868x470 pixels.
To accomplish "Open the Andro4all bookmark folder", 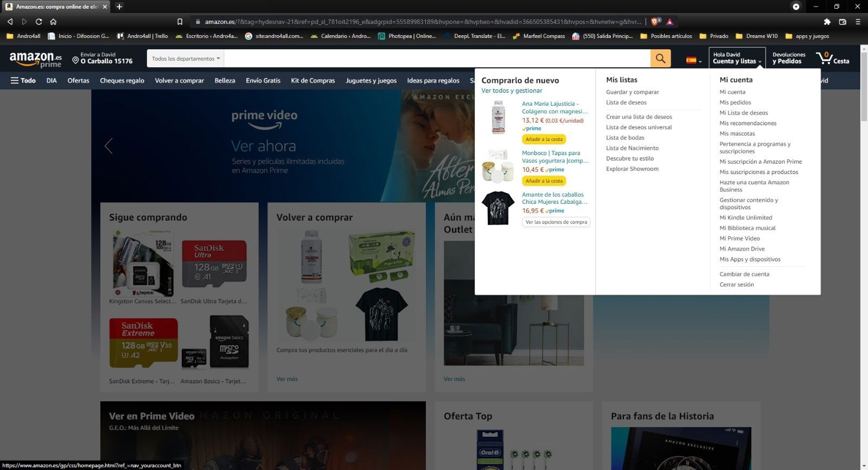I will point(23,36).
